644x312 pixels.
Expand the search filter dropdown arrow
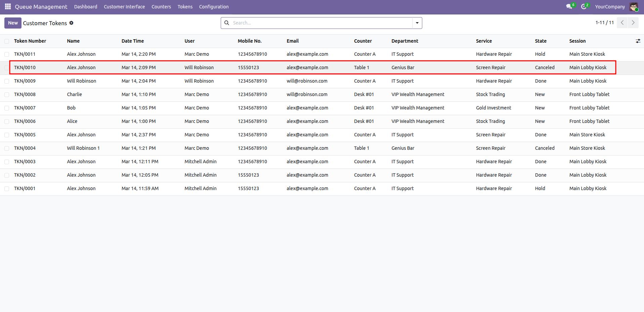tap(417, 23)
